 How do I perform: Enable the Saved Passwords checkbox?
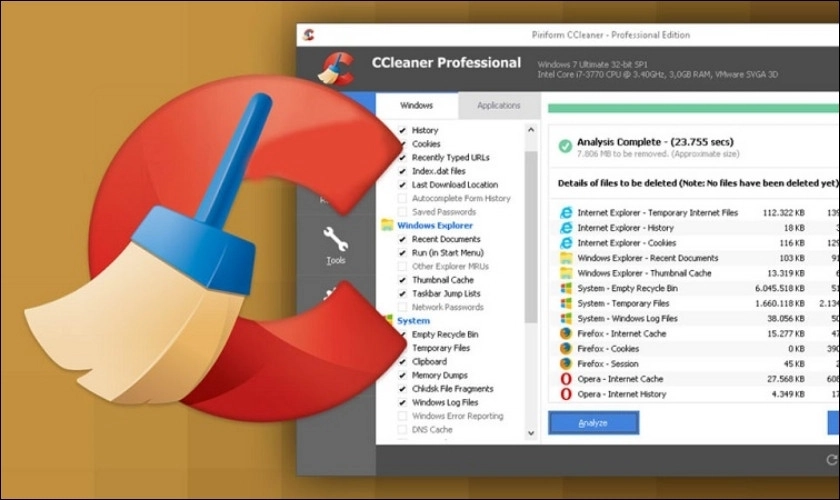coord(402,212)
